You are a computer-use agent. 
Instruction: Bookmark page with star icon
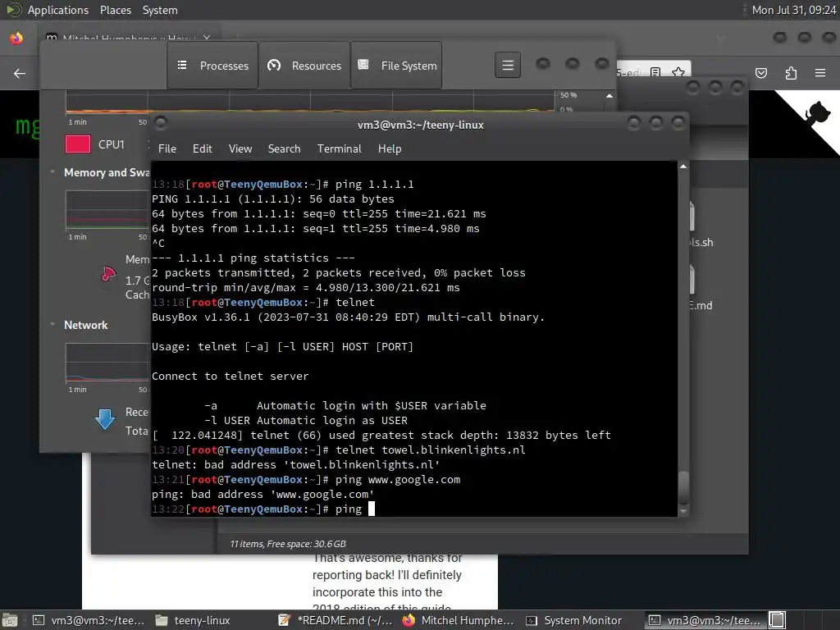click(678, 72)
